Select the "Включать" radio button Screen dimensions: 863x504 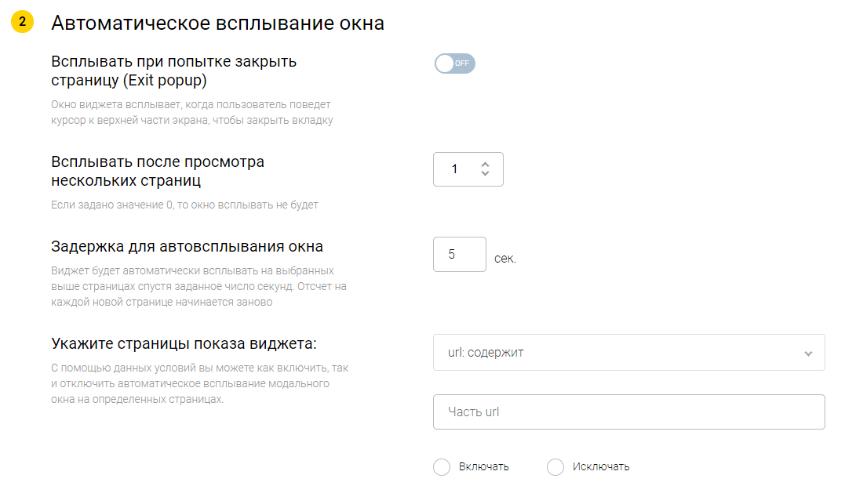point(442,467)
